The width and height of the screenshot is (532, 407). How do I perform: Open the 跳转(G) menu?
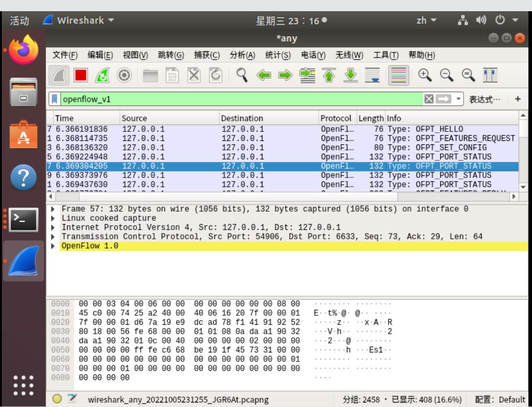[171, 55]
